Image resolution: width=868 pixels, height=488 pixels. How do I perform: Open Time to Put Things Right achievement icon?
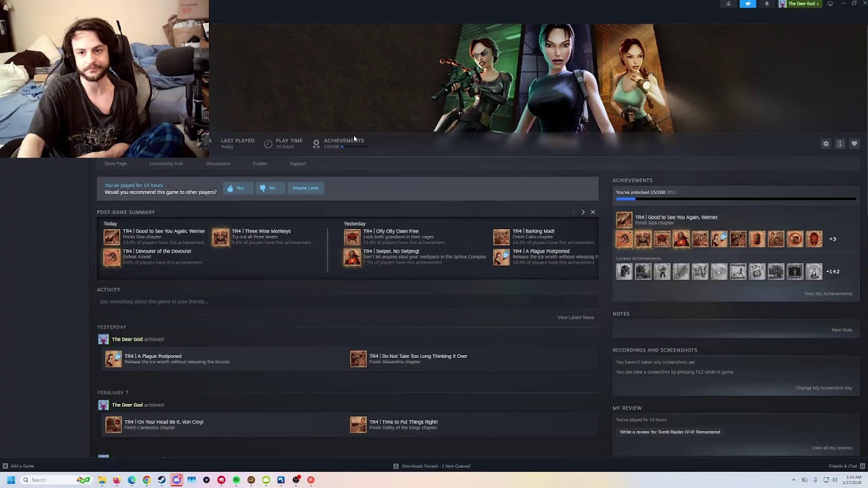tap(358, 424)
